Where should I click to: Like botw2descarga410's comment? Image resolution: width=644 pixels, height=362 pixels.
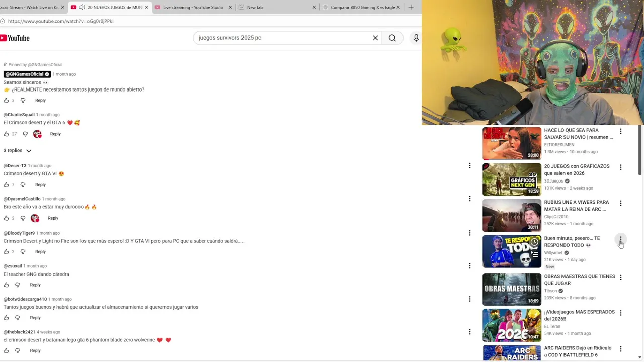7,318
